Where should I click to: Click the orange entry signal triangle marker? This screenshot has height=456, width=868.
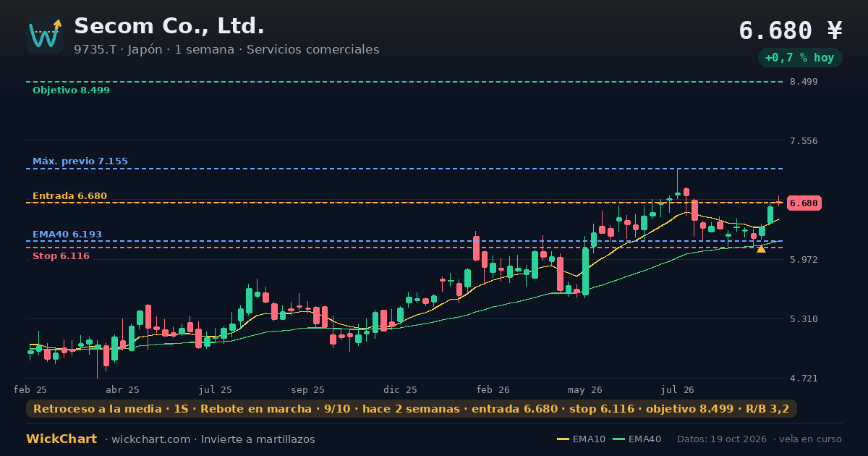click(x=761, y=249)
